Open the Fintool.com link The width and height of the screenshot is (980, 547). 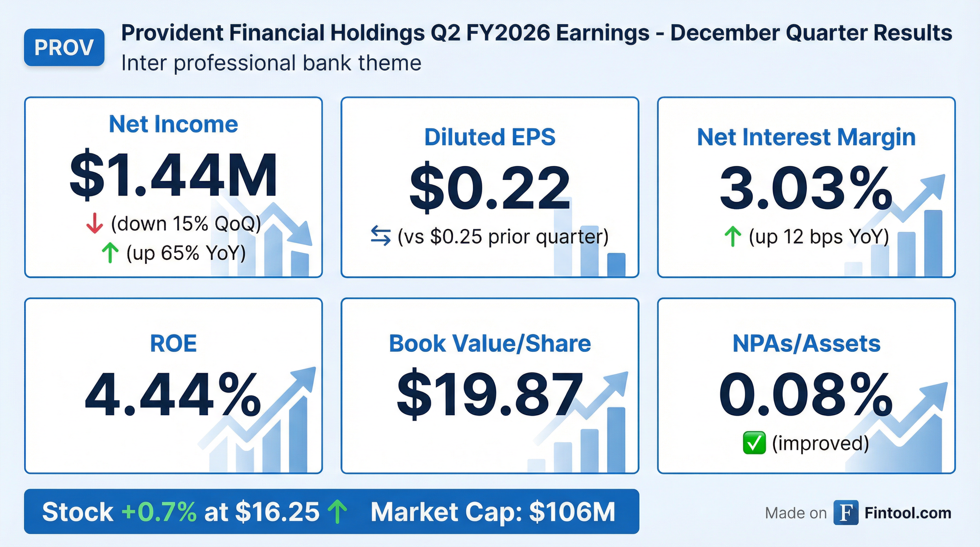pos(908,513)
